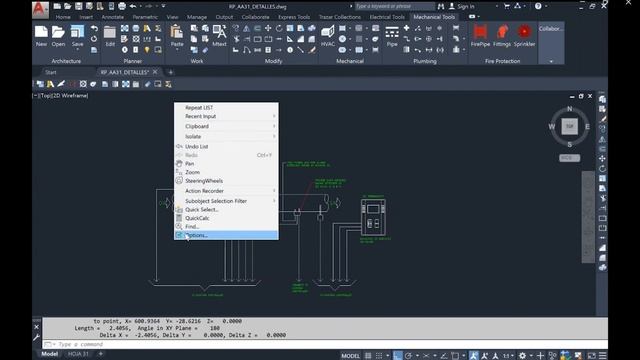640x360 pixels.
Task: Select QuickCalc in context menu
Action: click(226, 218)
